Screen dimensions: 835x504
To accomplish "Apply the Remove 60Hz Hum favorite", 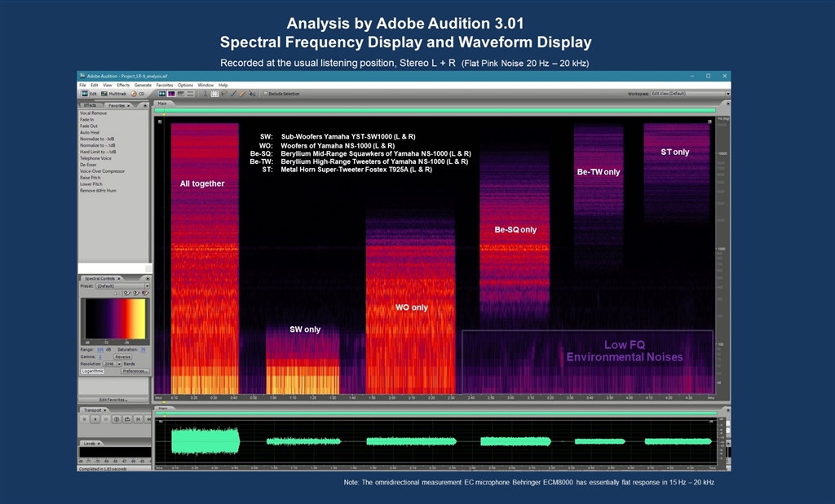I will 98,190.
